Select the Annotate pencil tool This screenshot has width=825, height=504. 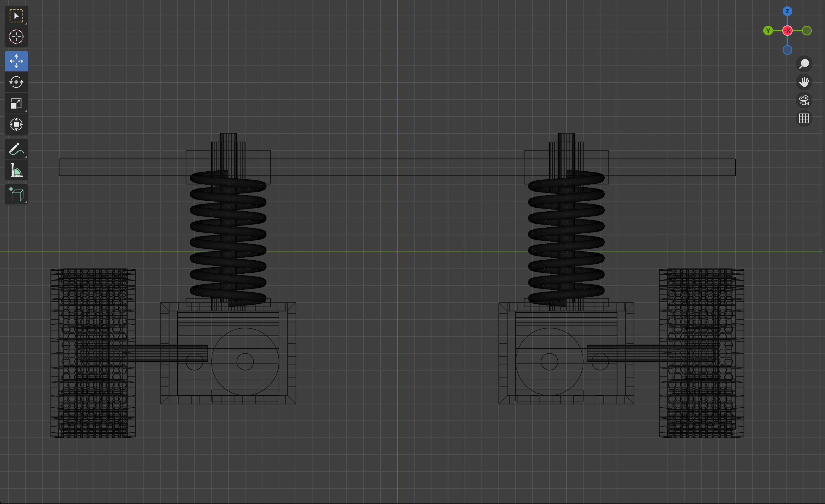[16, 149]
